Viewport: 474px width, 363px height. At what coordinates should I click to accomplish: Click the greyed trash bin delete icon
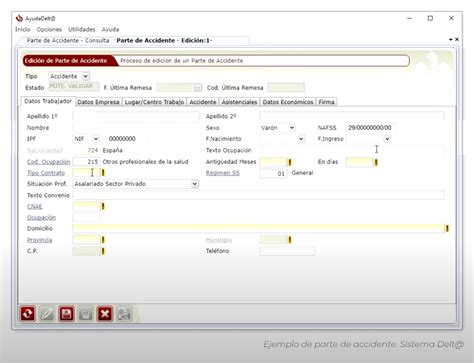(x=86, y=314)
